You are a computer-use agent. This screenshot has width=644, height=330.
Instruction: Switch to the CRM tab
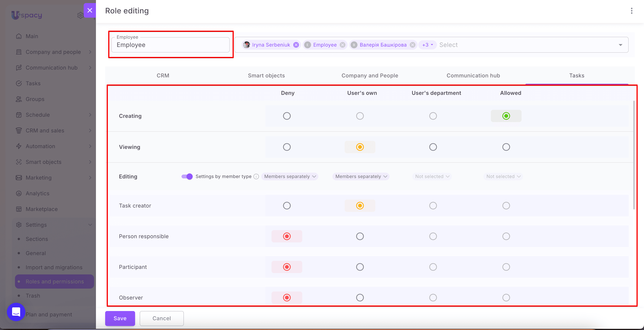pos(163,76)
